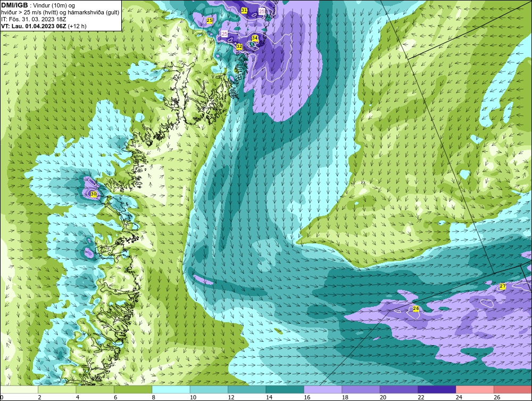Screen dimensions: 532x401
Task: Pick the 2–4 m/s light green swatch
Action: point(57,389)
